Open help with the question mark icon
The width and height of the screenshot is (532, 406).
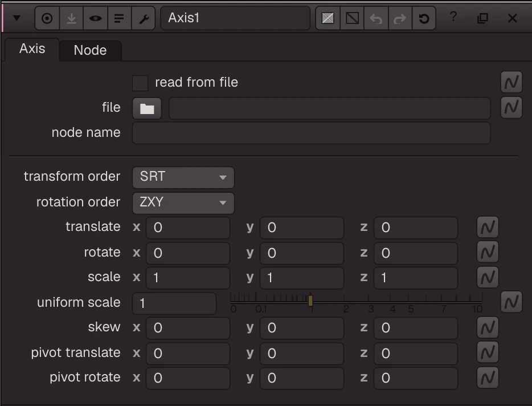click(453, 17)
